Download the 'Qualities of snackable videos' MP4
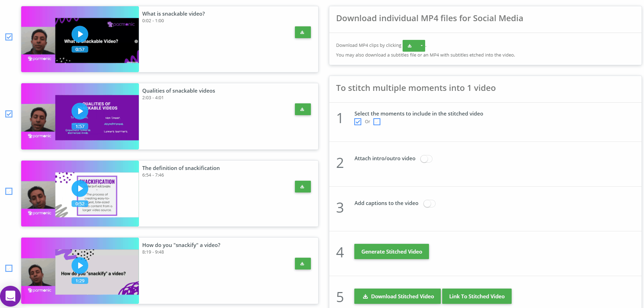Image resolution: width=644 pixels, height=308 pixels. (303, 109)
